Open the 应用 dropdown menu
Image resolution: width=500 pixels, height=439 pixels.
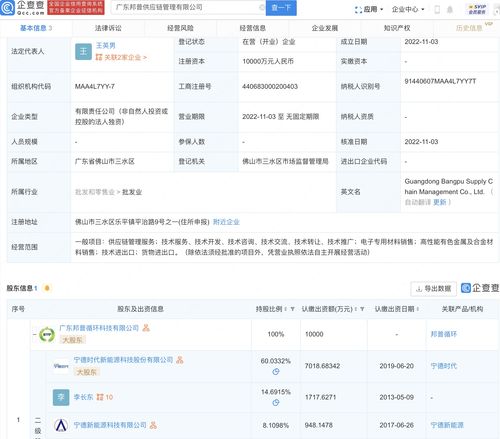[369, 10]
